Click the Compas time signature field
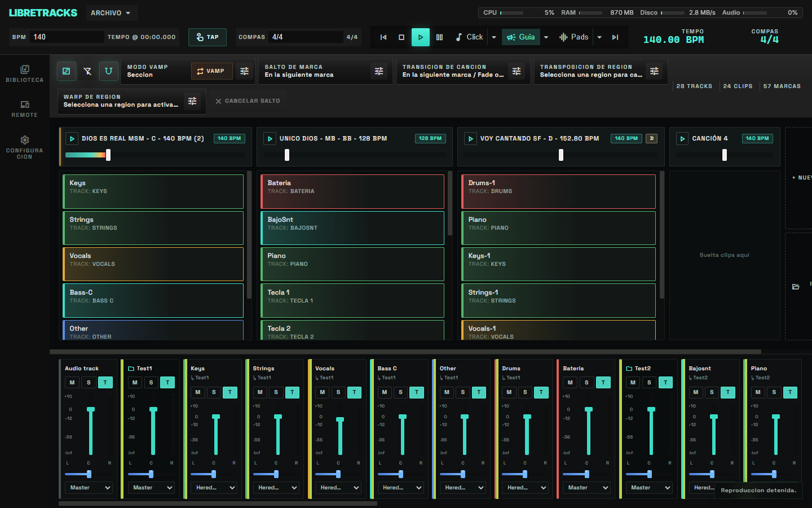 [306, 37]
